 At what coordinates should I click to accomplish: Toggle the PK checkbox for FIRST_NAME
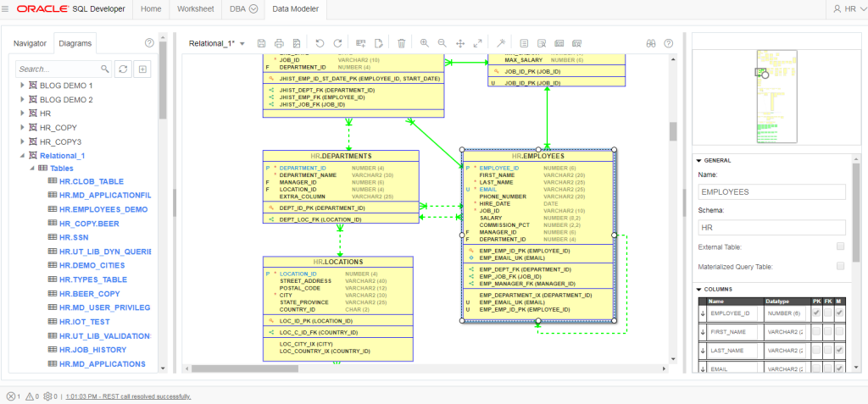816,332
